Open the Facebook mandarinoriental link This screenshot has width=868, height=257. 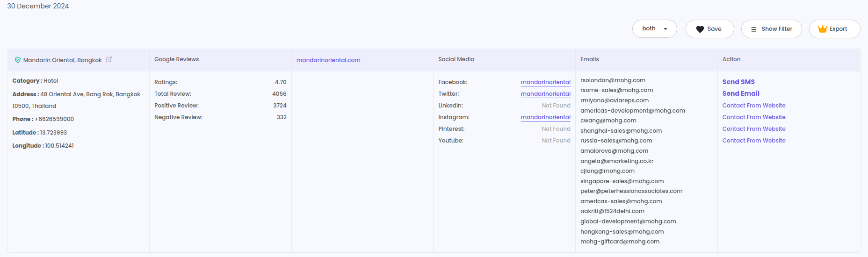tap(545, 82)
